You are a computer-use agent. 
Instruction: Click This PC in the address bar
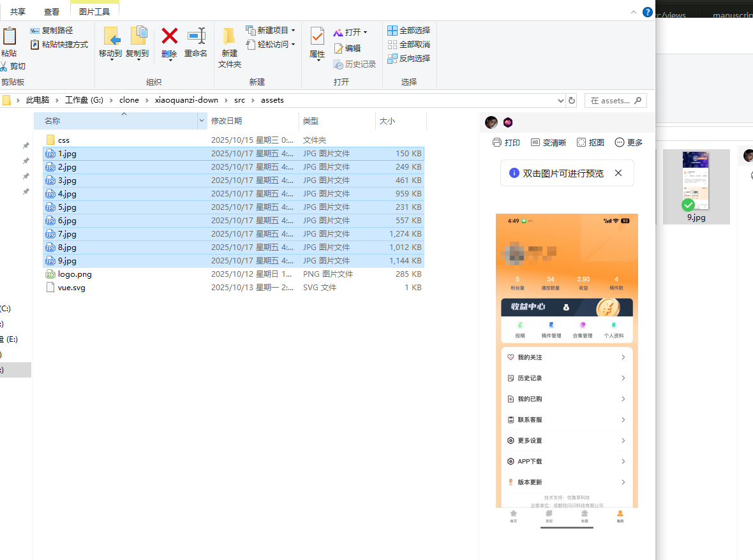point(38,99)
